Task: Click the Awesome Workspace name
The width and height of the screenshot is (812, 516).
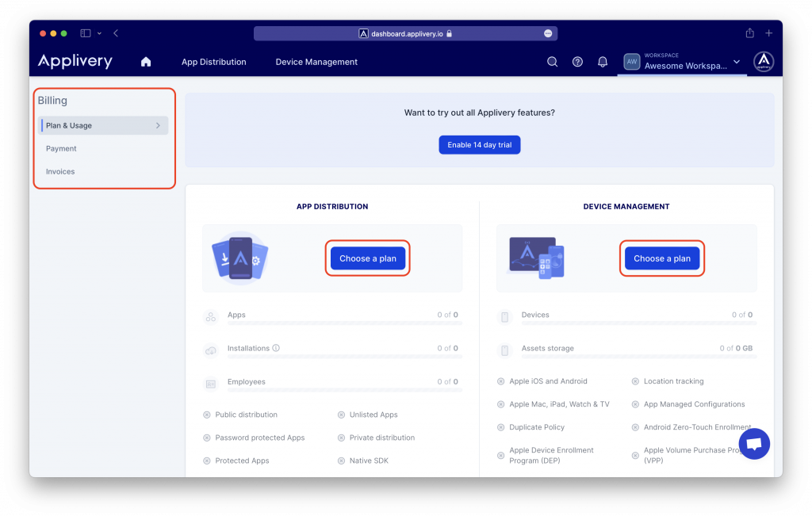Action: [x=686, y=66]
